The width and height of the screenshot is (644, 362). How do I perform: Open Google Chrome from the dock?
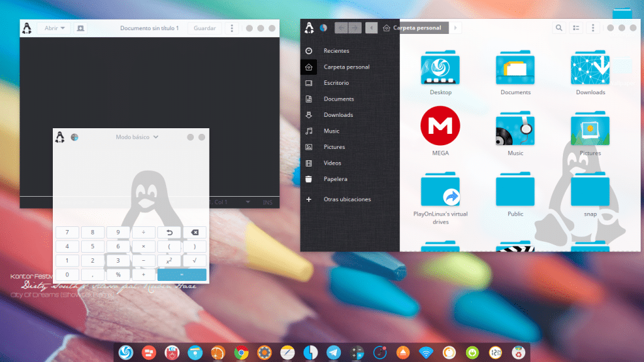(x=241, y=352)
